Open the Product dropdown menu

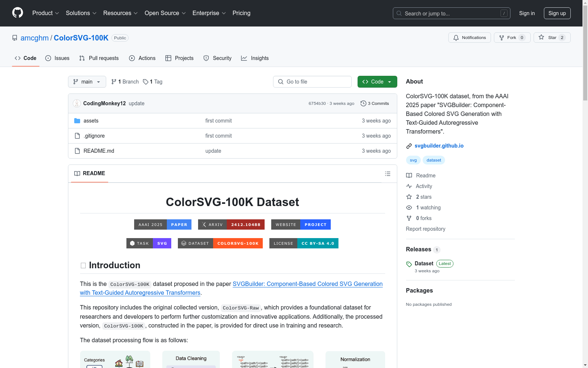coord(46,13)
